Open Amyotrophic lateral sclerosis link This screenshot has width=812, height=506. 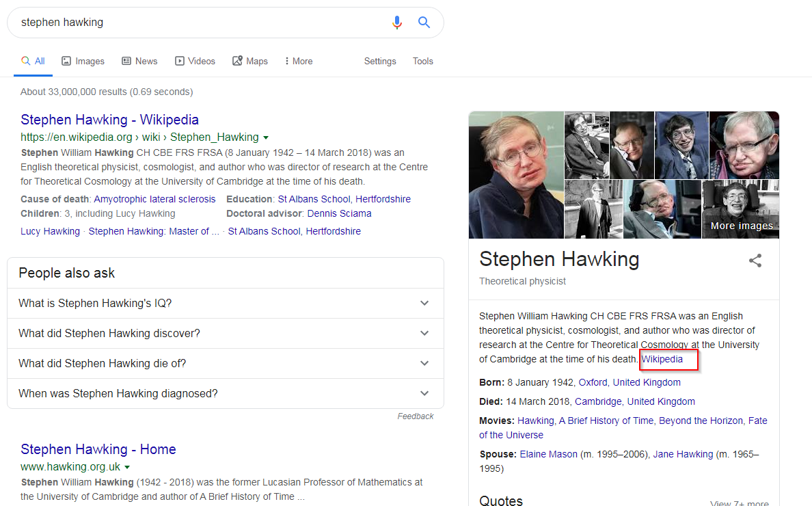pyautogui.click(x=154, y=199)
